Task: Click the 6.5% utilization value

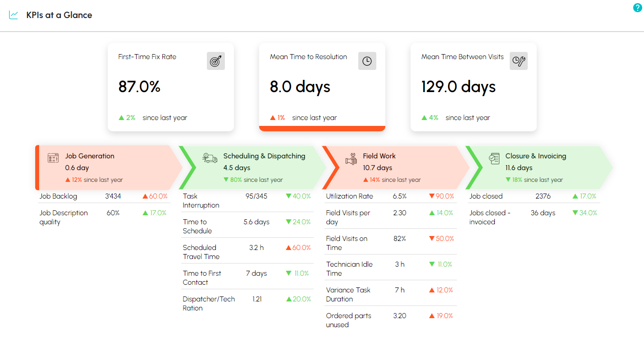Action: [x=400, y=196]
